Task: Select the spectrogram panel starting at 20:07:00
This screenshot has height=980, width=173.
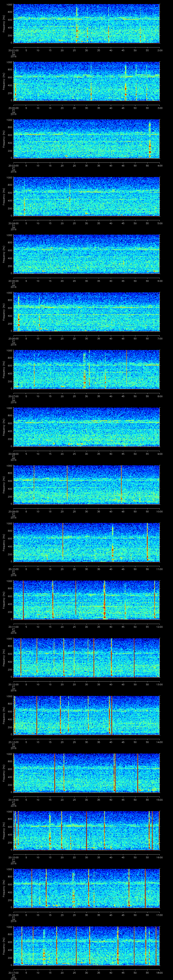Action: 87,369
